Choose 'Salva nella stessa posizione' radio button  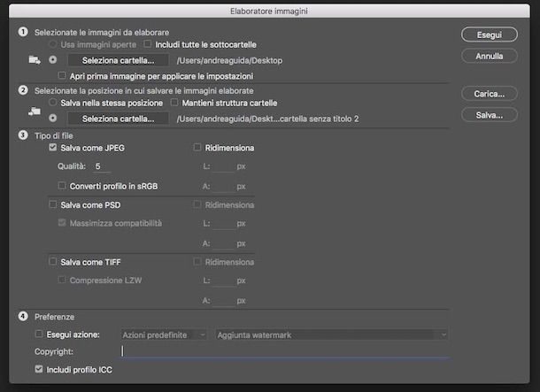click(53, 103)
